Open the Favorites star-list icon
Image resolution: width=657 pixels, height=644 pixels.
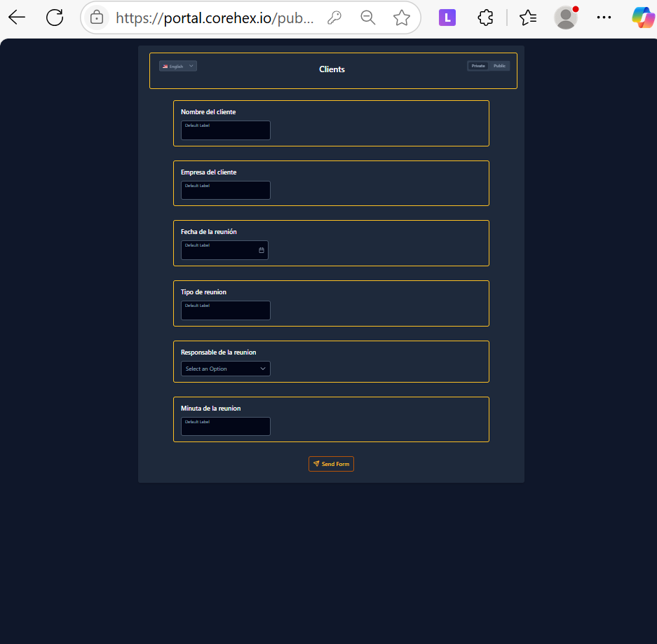point(528,17)
